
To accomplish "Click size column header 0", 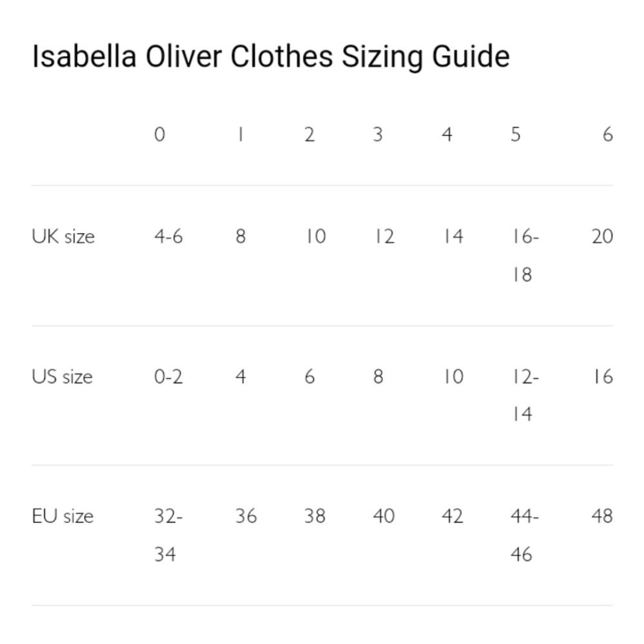I will tap(159, 134).
